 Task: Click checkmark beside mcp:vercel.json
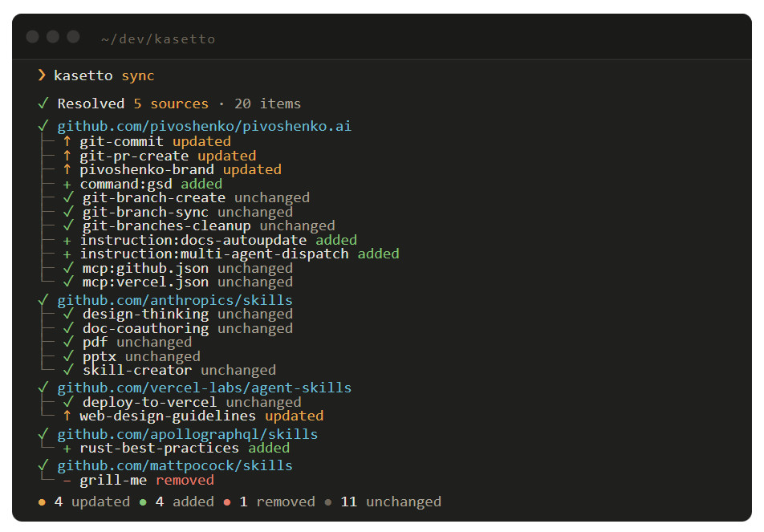[x=68, y=281]
